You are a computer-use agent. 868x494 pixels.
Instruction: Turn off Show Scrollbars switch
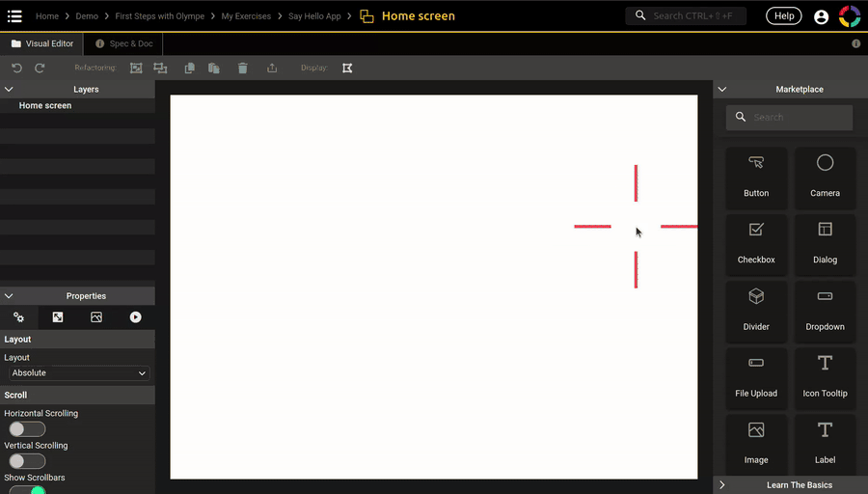(28, 490)
